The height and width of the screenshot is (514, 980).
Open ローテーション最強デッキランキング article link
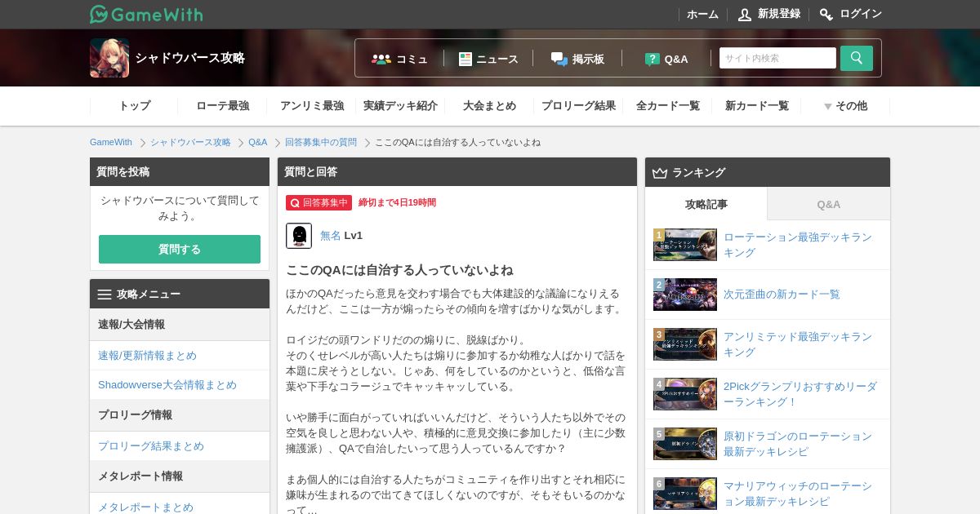[x=798, y=245]
